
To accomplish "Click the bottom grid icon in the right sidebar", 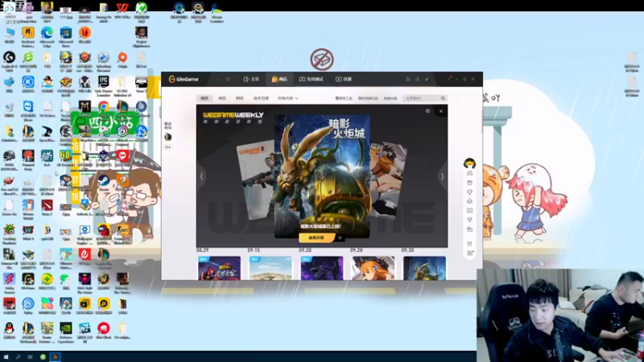I will pos(469,253).
